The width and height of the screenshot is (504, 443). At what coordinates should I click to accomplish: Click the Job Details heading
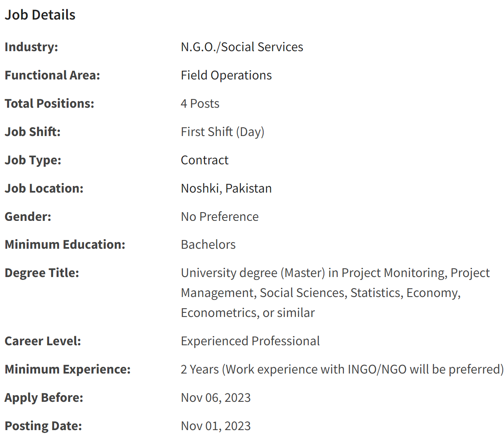[40, 15]
